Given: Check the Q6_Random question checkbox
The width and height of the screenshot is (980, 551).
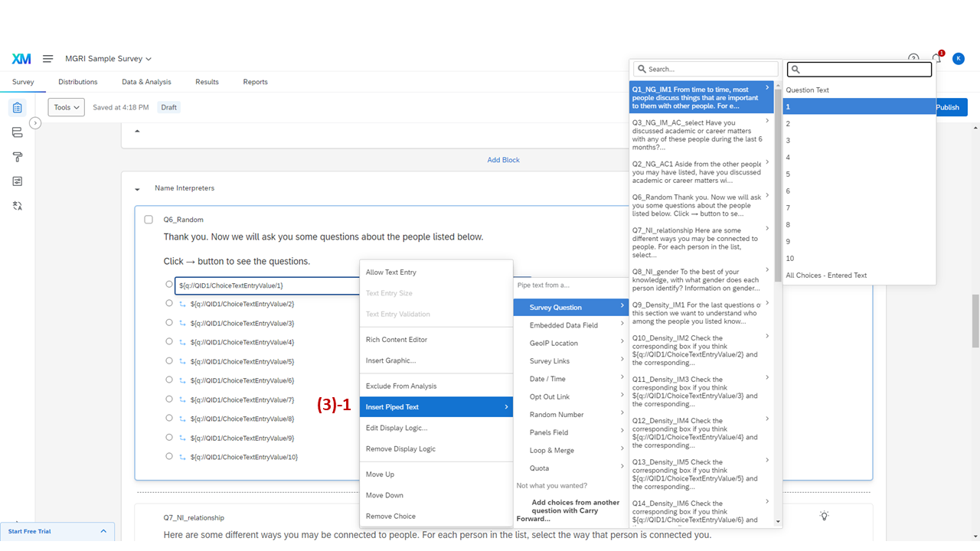Looking at the screenshot, I should [149, 219].
